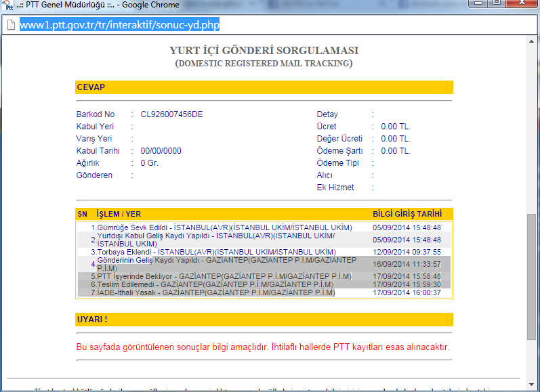
Task: Click the Detay label
Action: click(327, 114)
